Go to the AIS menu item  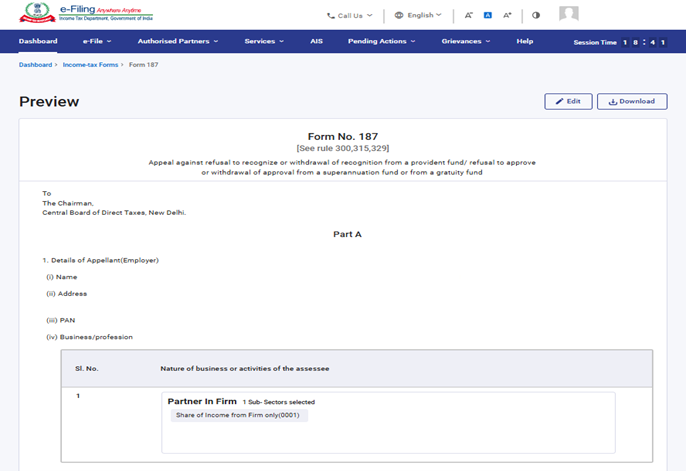pyautogui.click(x=316, y=42)
